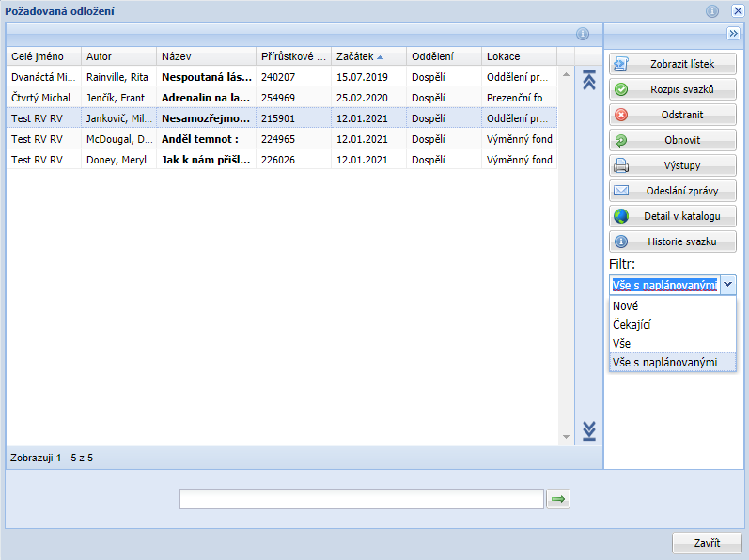Click the green arrow submit icon
The width and height of the screenshot is (749, 560).
coord(558,499)
